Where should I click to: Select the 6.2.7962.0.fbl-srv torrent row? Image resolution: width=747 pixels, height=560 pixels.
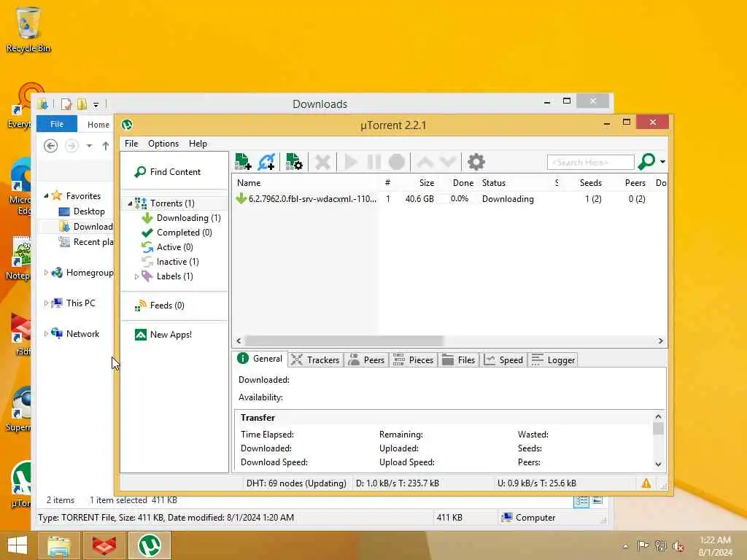tap(449, 199)
